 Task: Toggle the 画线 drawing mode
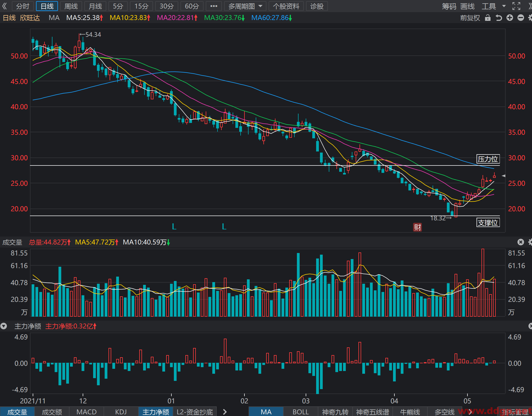[x=467, y=6]
